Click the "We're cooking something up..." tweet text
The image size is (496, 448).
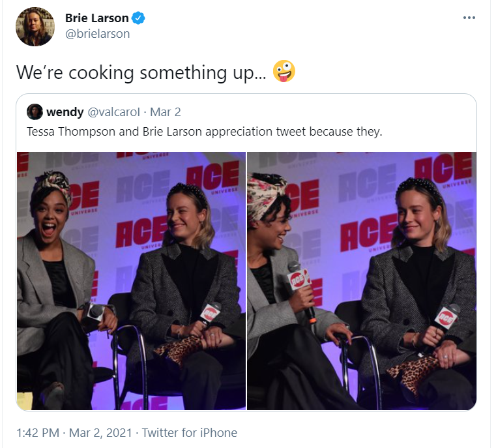pos(141,72)
